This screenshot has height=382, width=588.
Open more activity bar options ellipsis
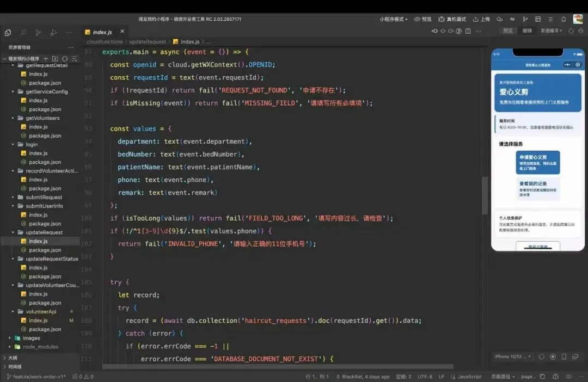(x=69, y=33)
